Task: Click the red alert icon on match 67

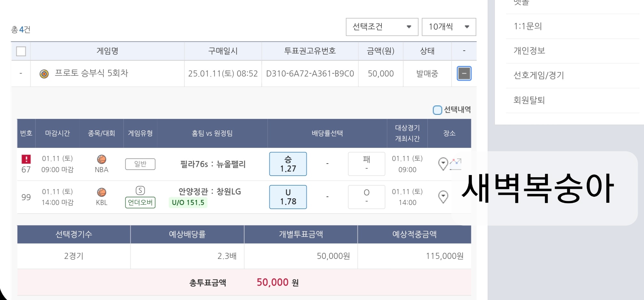Action: pyautogui.click(x=26, y=159)
